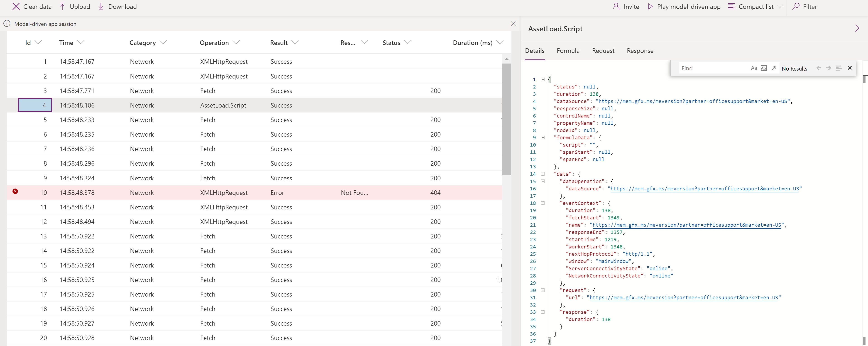Viewport: 868px width, 346px height.
Task: Select the Request tab
Action: [x=603, y=50]
